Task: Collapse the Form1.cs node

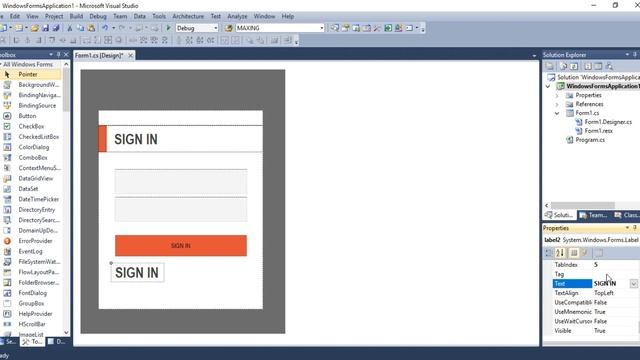Action: click(557, 113)
